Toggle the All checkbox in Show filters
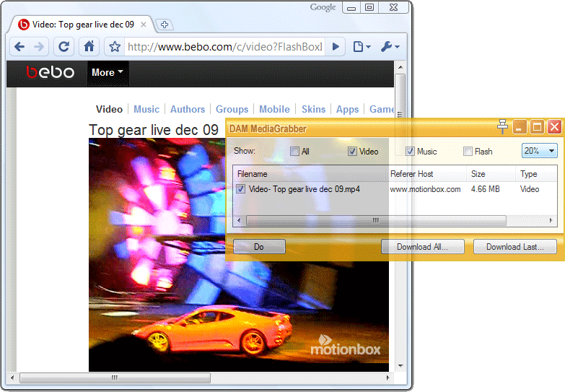The image size is (565, 392). pyautogui.click(x=294, y=152)
